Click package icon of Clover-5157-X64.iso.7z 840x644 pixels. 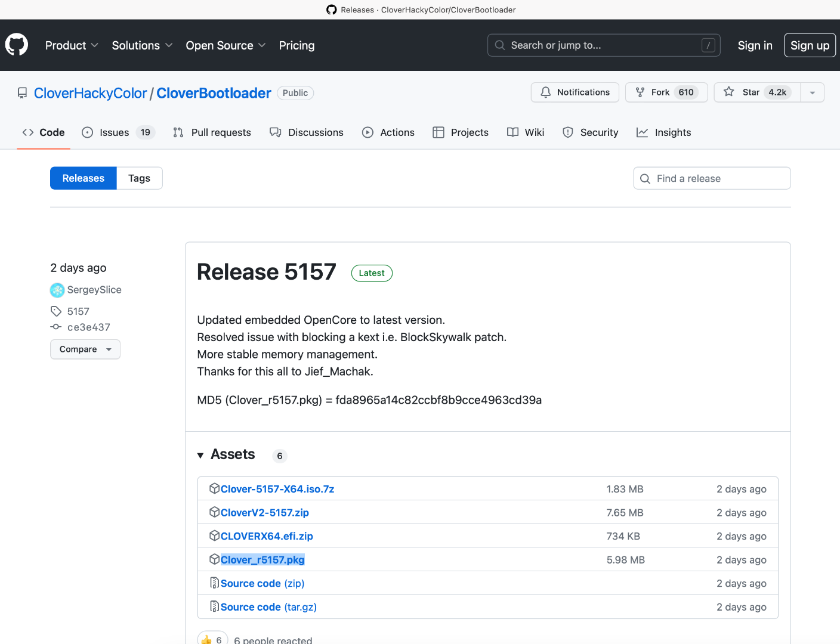click(x=215, y=488)
